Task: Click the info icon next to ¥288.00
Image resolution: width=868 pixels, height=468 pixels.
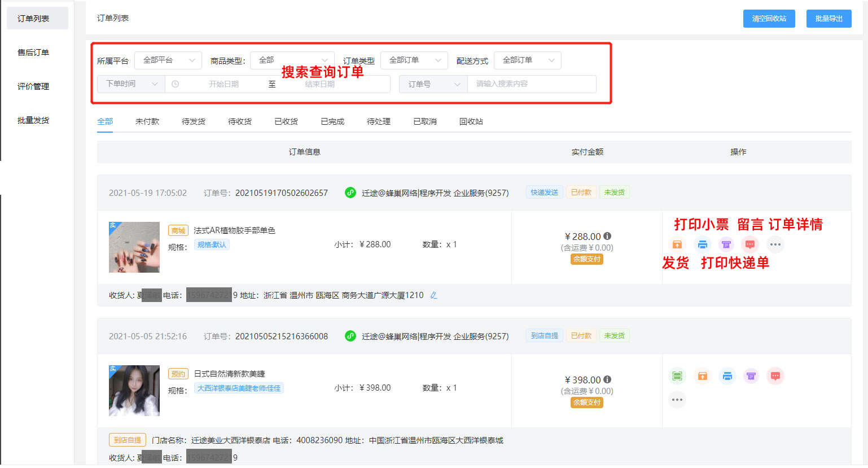Action: coord(607,236)
